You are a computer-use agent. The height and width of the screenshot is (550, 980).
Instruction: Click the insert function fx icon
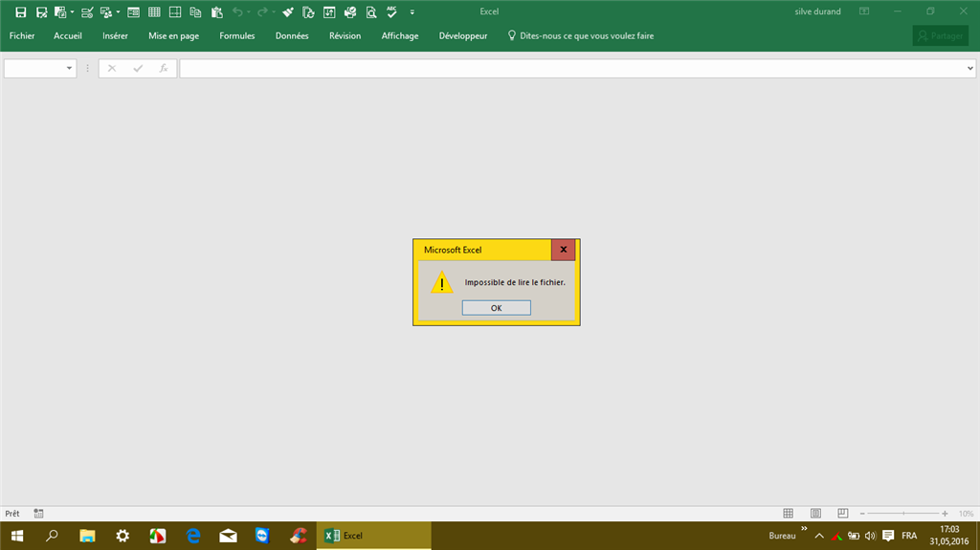coord(163,68)
